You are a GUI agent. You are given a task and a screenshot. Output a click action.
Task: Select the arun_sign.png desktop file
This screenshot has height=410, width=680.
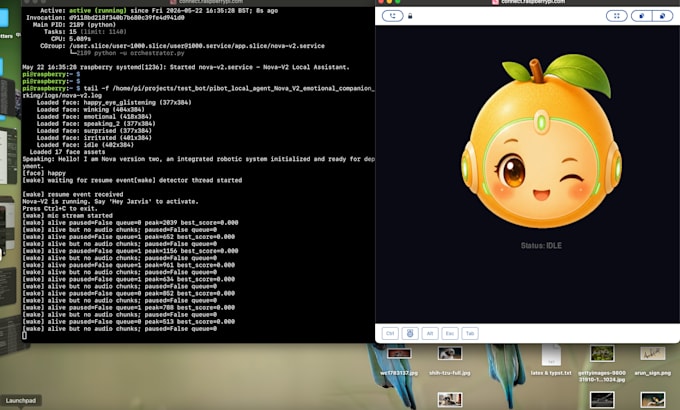tap(652, 361)
